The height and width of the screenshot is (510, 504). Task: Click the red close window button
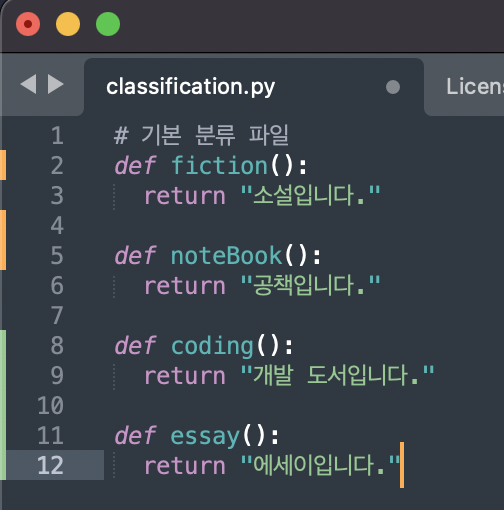(x=28, y=24)
